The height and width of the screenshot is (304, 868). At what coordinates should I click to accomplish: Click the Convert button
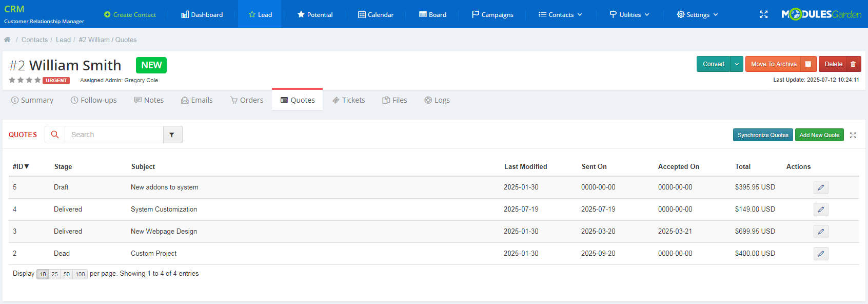[x=714, y=64]
